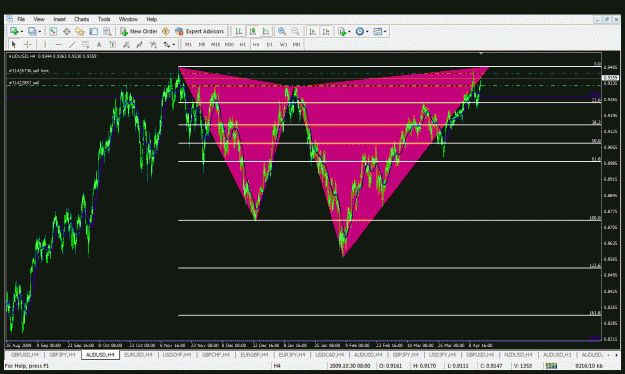Enable chart shift from right border
625x374 pixels.
tap(326, 31)
